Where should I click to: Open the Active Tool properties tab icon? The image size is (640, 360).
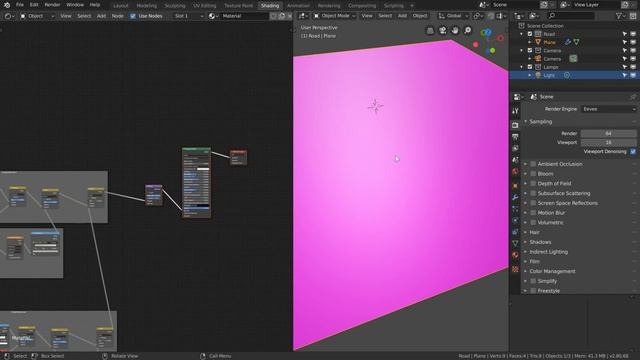pyautogui.click(x=515, y=111)
